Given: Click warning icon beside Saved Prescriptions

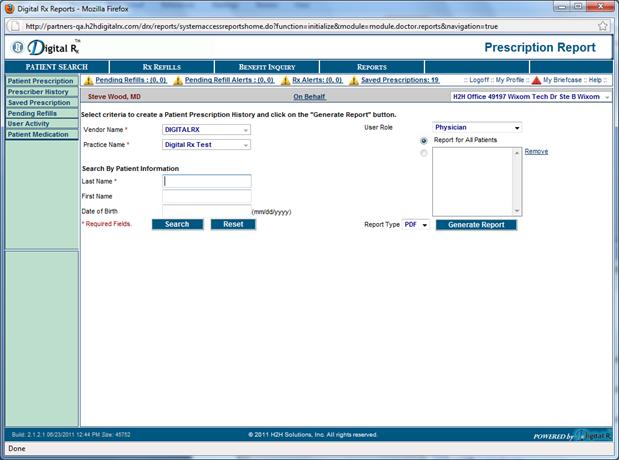Looking at the screenshot, I should (354, 80).
